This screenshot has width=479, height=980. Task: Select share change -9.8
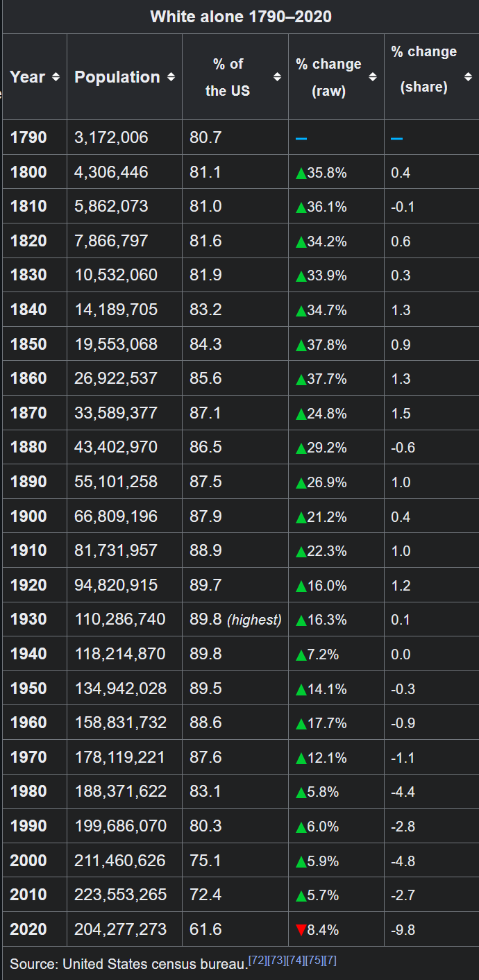(x=403, y=929)
